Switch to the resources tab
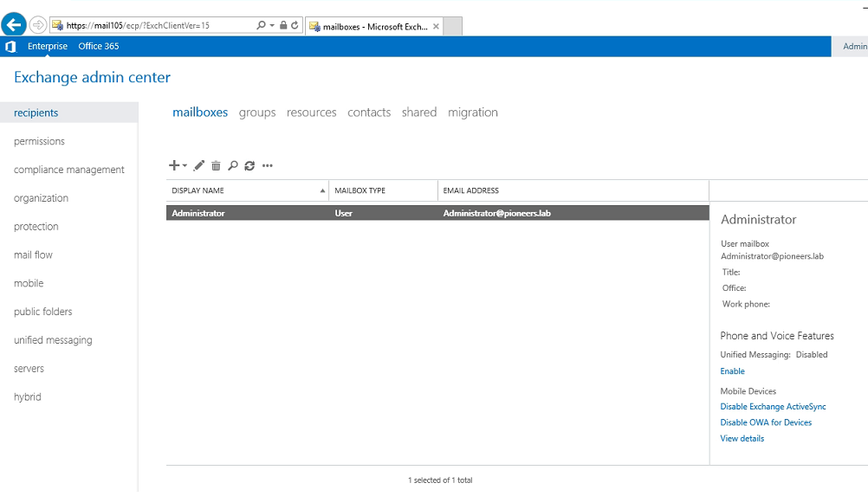Viewport: 868px width, 496px height. (x=312, y=113)
